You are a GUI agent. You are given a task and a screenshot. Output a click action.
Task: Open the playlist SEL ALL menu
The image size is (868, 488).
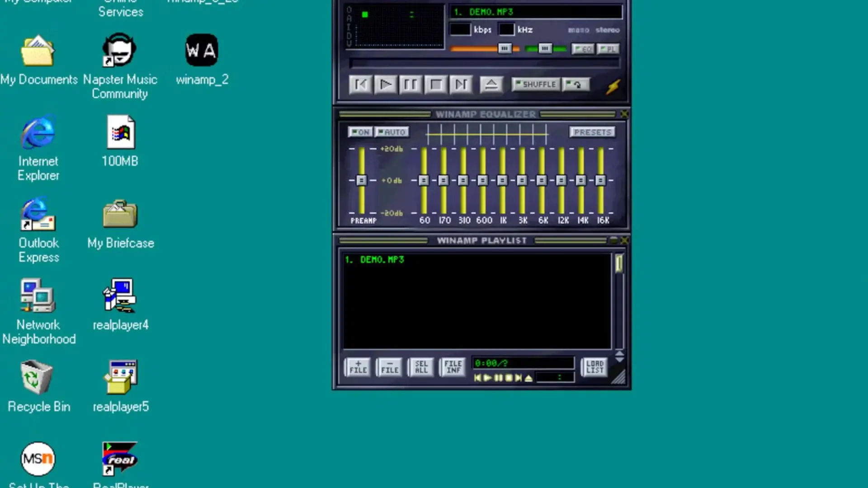(x=421, y=367)
